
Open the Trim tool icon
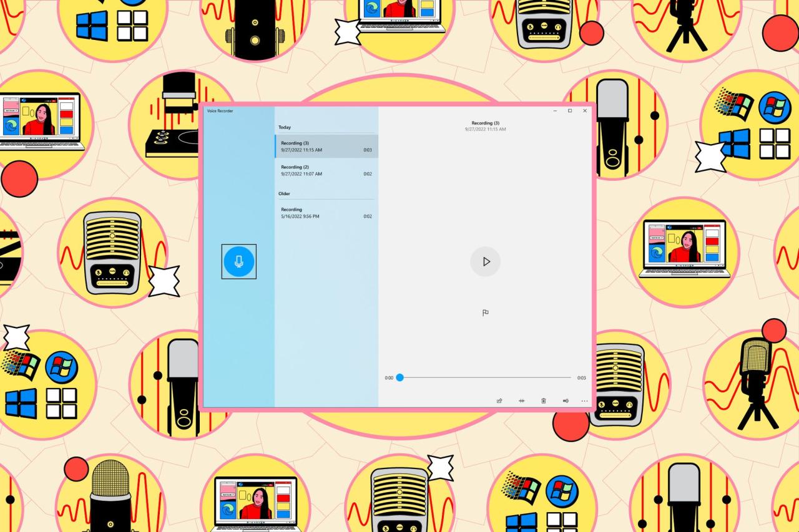[521, 400]
